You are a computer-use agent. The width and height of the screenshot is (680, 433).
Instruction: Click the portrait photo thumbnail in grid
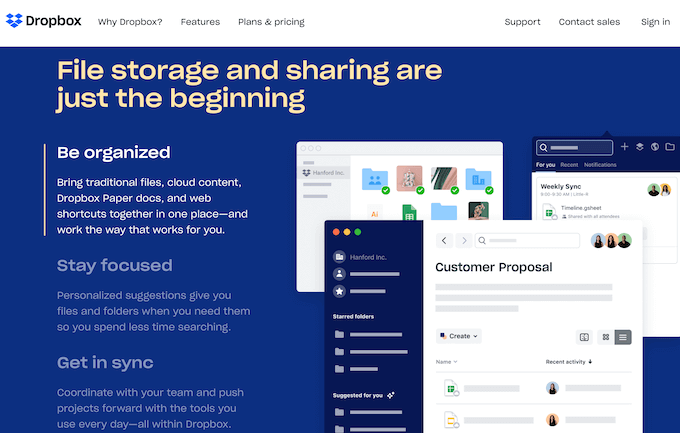[478, 211]
